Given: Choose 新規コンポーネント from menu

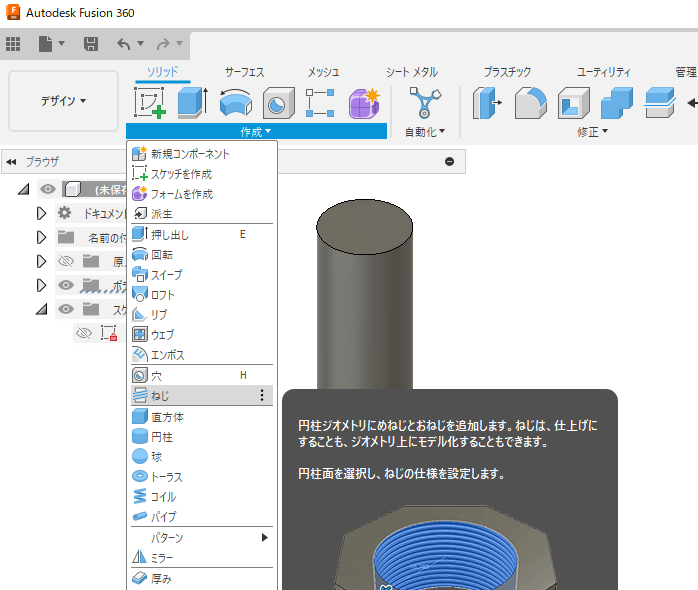Looking at the screenshot, I should point(202,154).
